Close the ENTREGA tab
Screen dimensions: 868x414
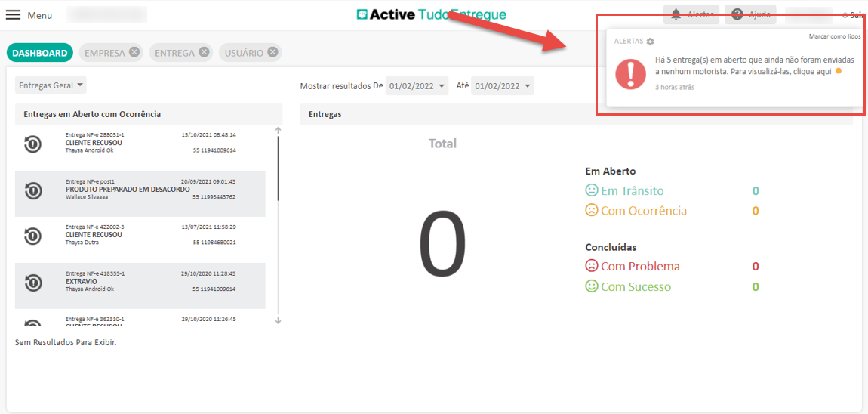[x=204, y=52]
